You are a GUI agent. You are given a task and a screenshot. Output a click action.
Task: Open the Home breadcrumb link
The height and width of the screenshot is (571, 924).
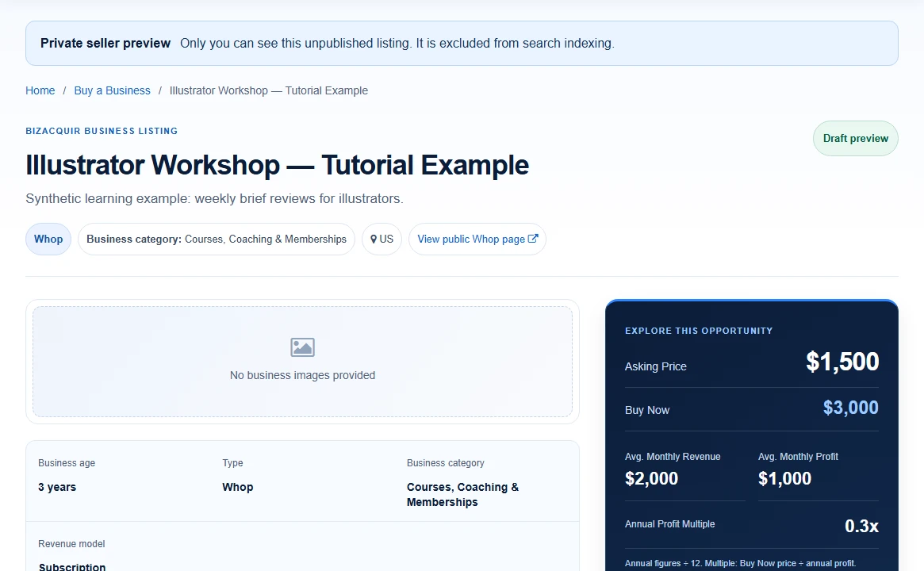click(40, 90)
